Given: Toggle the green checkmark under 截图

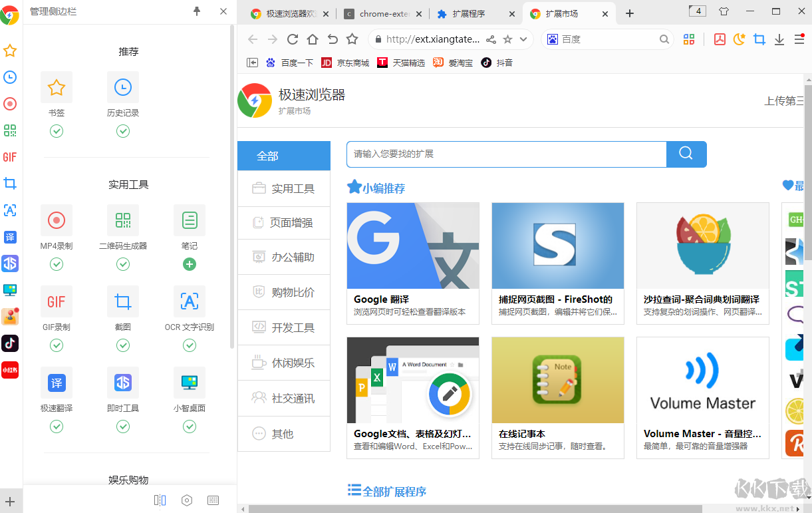Looking at the screenshot, I should [x=123, y=345].
